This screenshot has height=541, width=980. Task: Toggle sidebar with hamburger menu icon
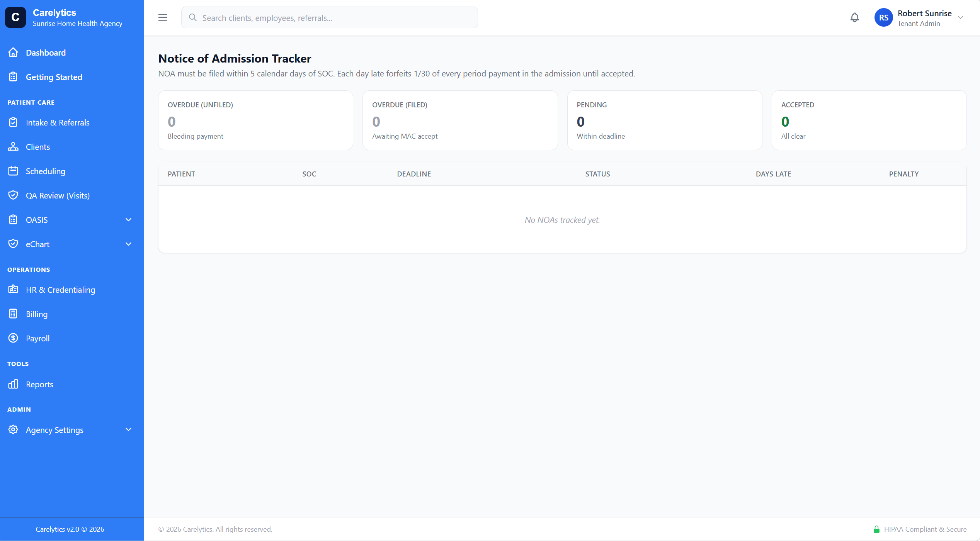(163, 17)
